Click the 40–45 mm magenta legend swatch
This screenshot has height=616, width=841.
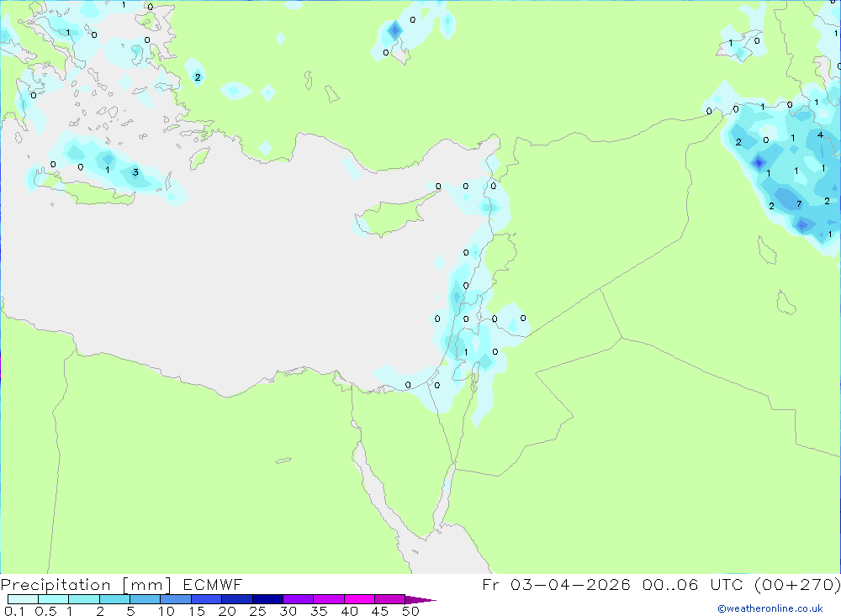pyautogui.click(x=359, y=599)
